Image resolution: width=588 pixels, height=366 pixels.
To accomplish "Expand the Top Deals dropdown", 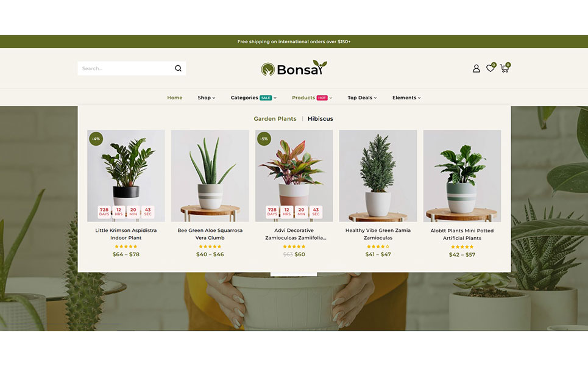I will coord(362,98).
